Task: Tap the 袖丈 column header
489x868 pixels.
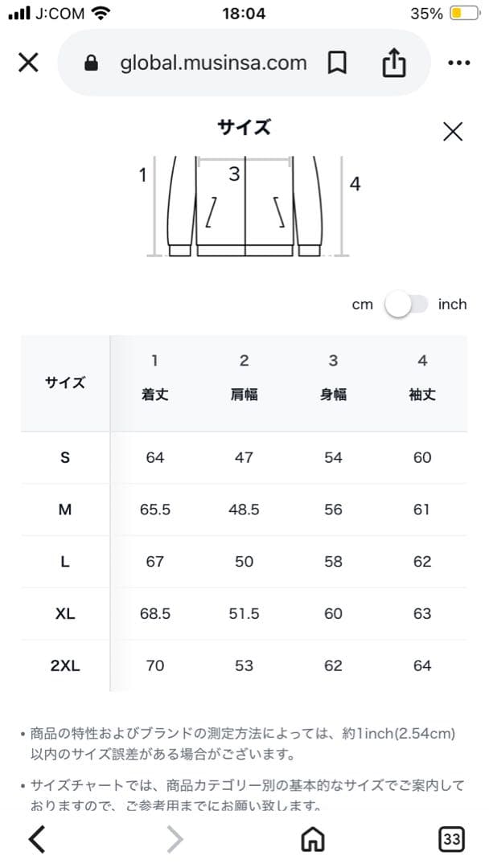Action: pyautogui.click(x=422, y=395)
